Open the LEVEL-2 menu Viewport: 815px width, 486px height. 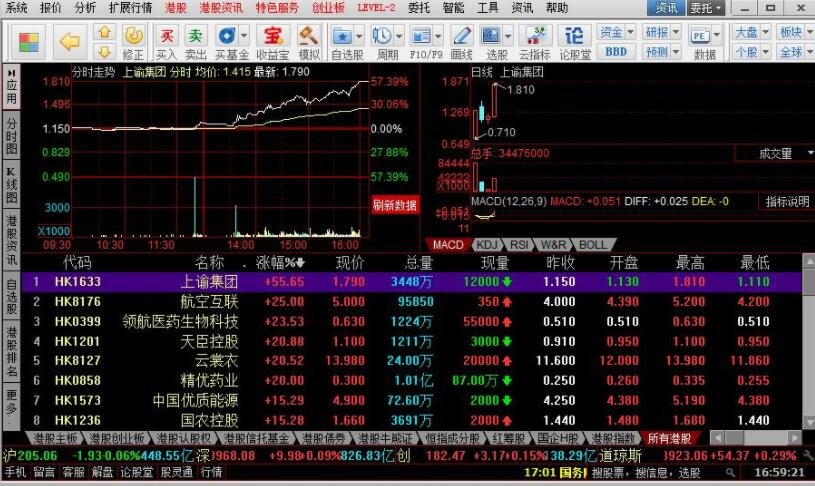(375, 8)
